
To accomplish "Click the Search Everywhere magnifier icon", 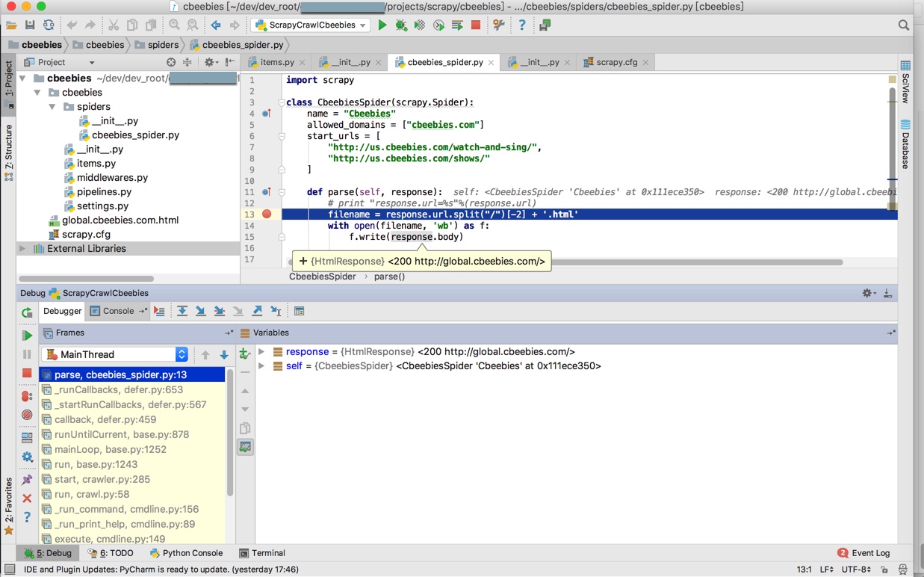I will pyautogui.click(x=904, y=25).
